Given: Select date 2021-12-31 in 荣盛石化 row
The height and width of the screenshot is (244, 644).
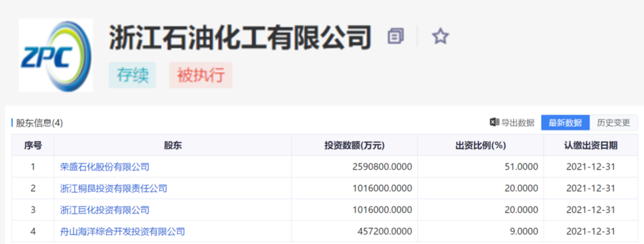Looking at the screenshot, I should tap(590, 167).
